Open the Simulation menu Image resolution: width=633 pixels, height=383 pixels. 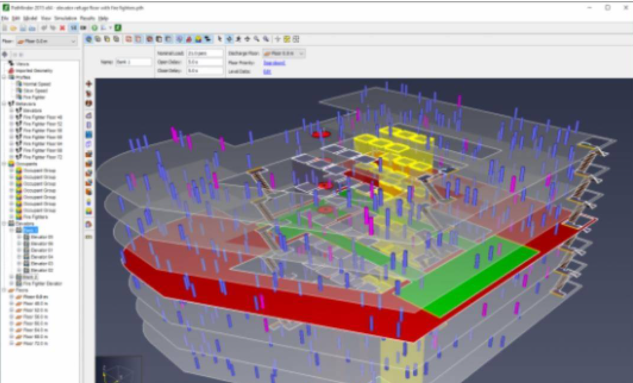pos(65,18)
